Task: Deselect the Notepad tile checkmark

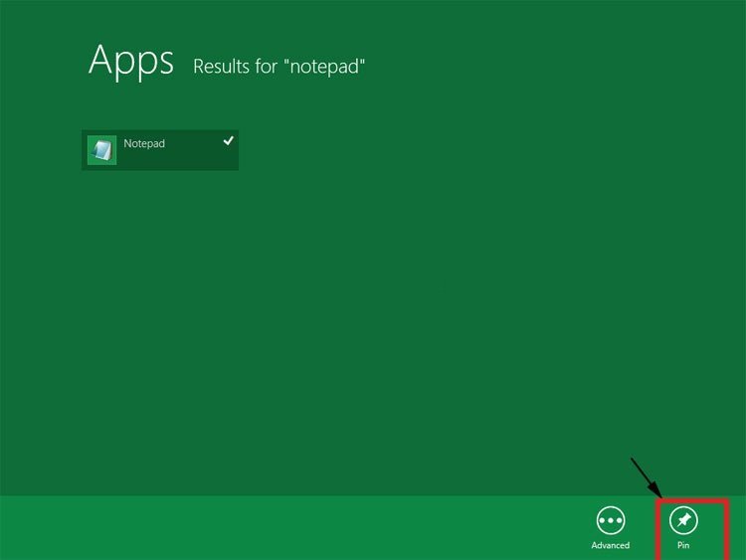Action: point(229,140)
